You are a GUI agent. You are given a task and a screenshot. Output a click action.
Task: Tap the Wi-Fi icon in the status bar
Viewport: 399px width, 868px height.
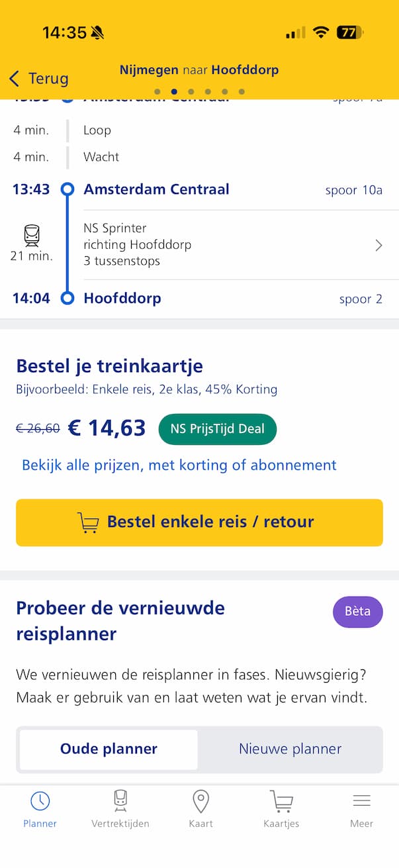pos(321,31)
